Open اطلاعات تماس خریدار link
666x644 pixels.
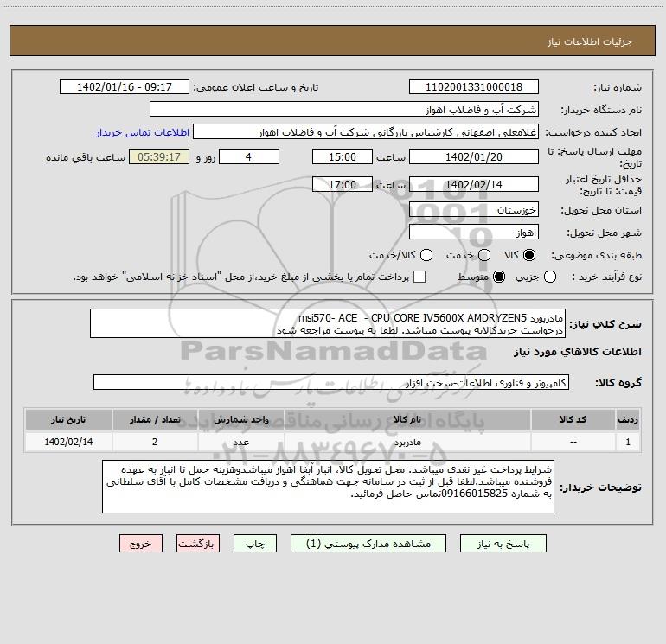pyautogui.click(x=143, y=132)
